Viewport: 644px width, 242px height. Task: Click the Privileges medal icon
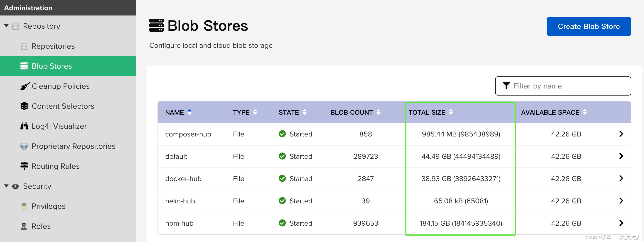(x=24, y=206)
